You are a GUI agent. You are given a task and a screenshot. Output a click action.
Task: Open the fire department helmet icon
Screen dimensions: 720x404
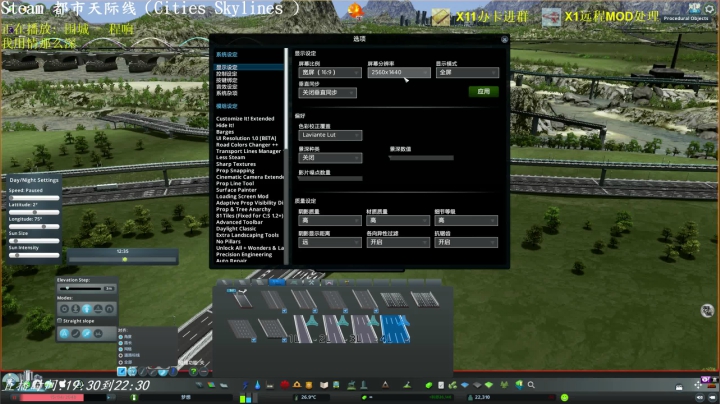[x=297, y=385]
